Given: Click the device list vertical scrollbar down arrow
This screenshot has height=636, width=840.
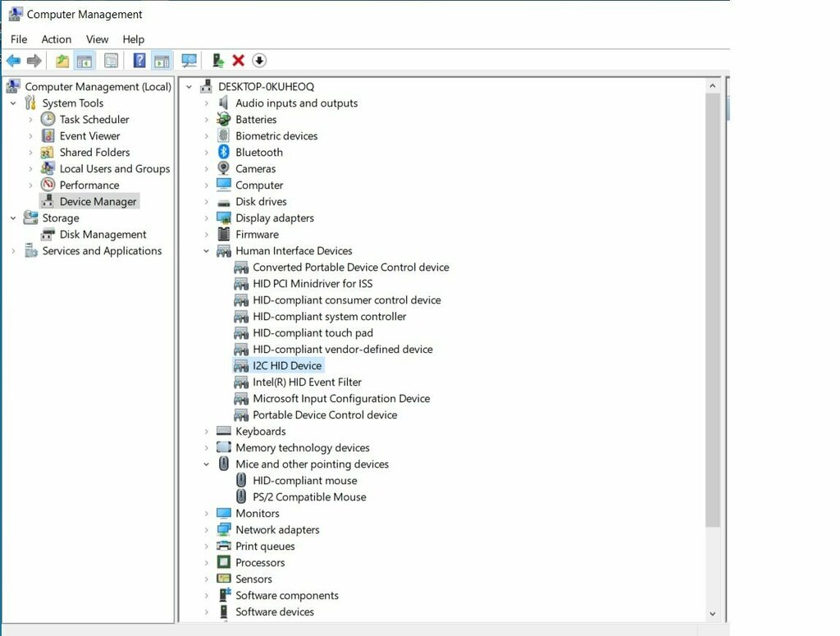Looking at the screenshot, I should 712,613.
